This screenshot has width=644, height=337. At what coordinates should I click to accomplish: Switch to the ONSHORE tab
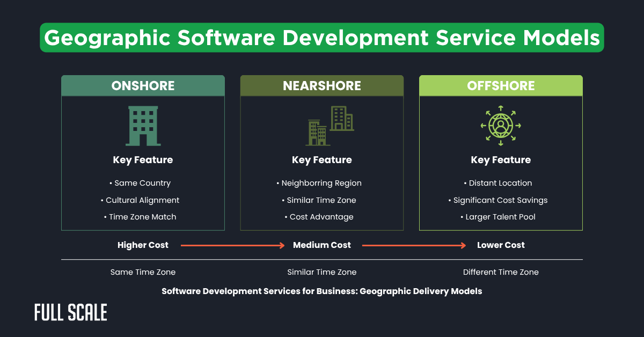(143, 85)
